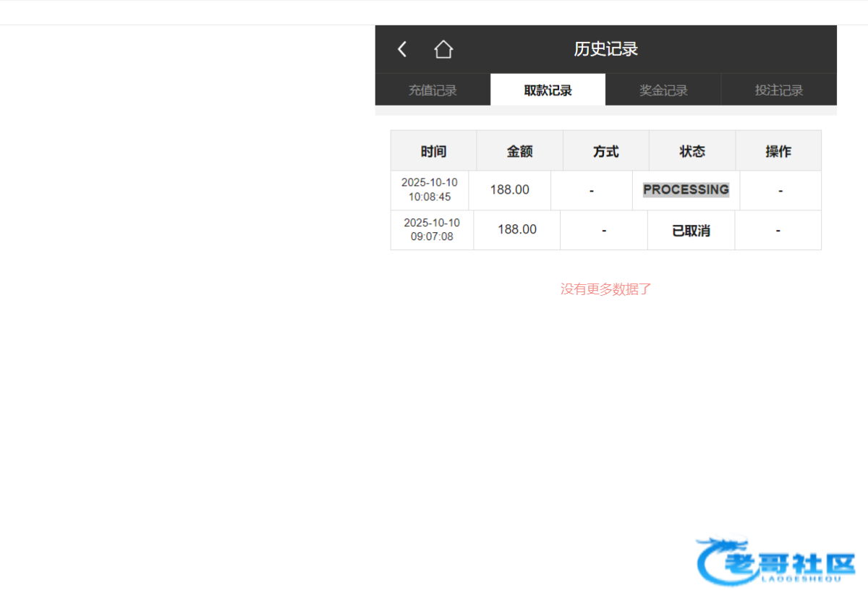Viewport: 868px width, 606px height.
Task: Select the 取款记录 tab
Action: point(548,90)
